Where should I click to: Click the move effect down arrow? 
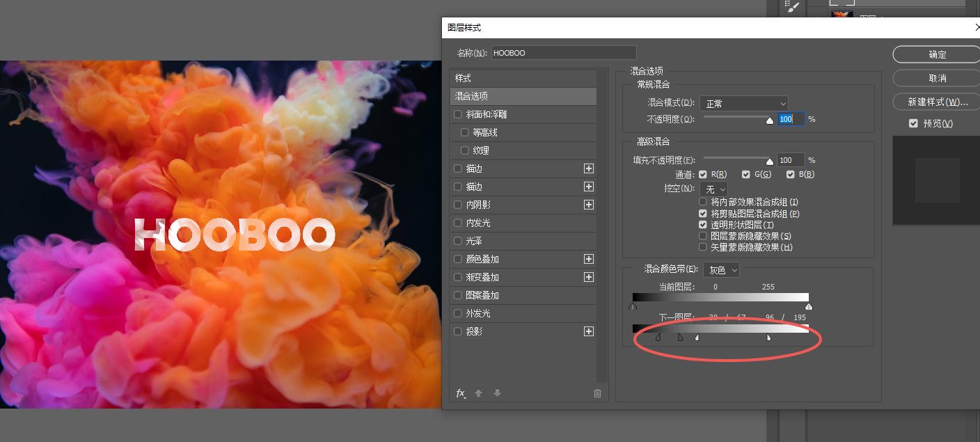[497, 393]
